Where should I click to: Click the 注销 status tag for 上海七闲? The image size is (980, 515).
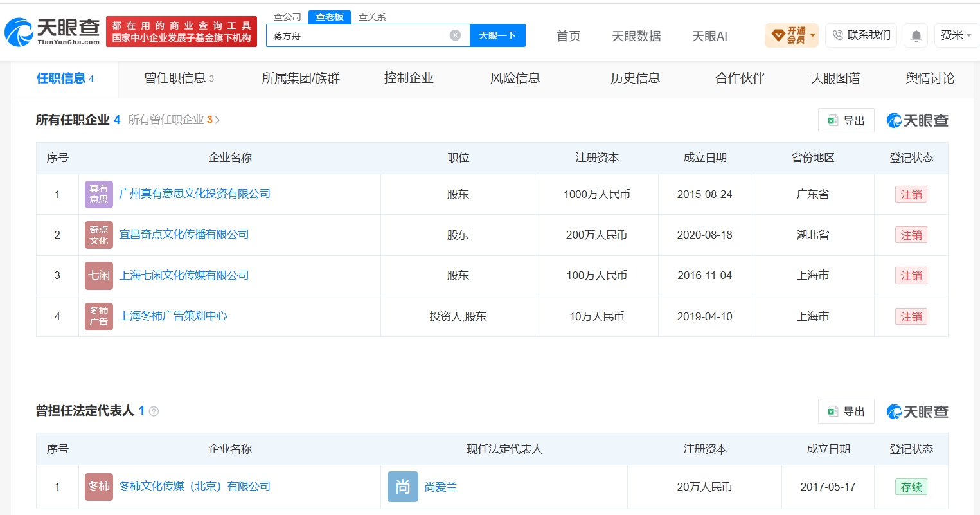point(911,275)
